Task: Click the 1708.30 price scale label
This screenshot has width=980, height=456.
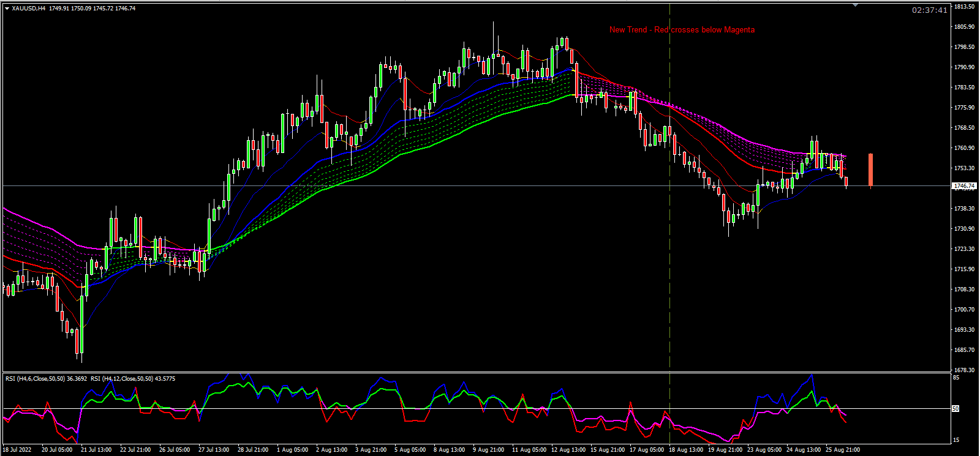Action: 964,290
